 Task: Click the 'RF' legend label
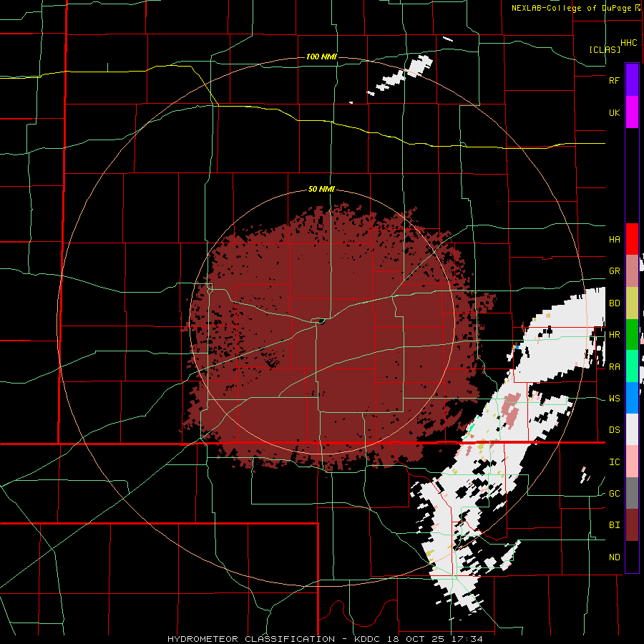tap(614, 81)
